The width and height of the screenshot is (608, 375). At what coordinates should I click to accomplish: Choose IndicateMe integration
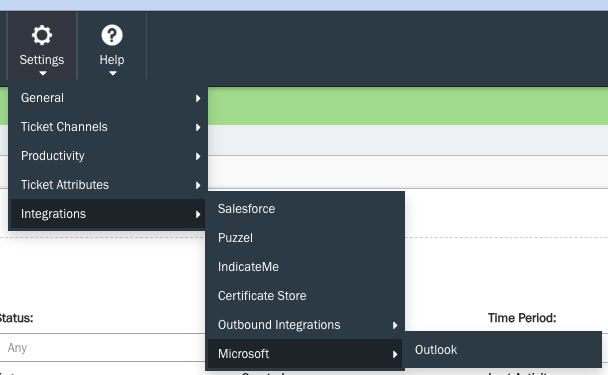305,267
